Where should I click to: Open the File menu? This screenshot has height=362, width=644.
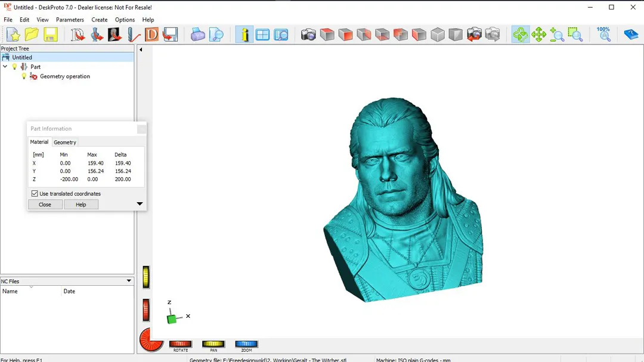click(8, 20)
